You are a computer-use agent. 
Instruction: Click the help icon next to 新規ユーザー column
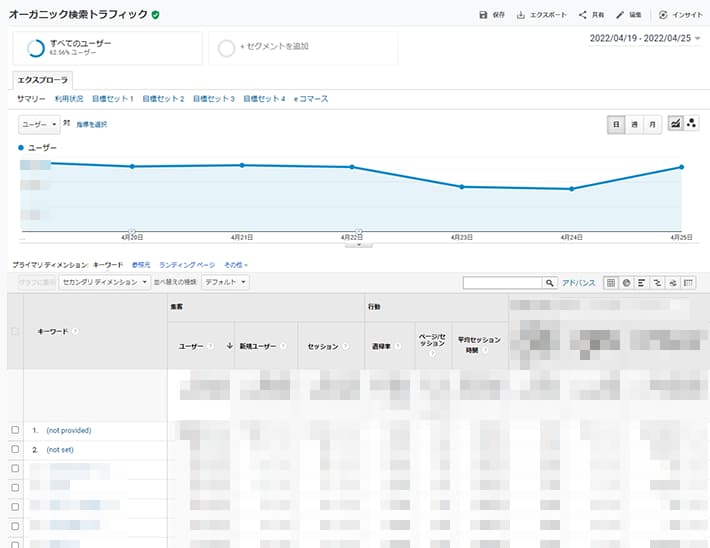click(x=283, y=346)
